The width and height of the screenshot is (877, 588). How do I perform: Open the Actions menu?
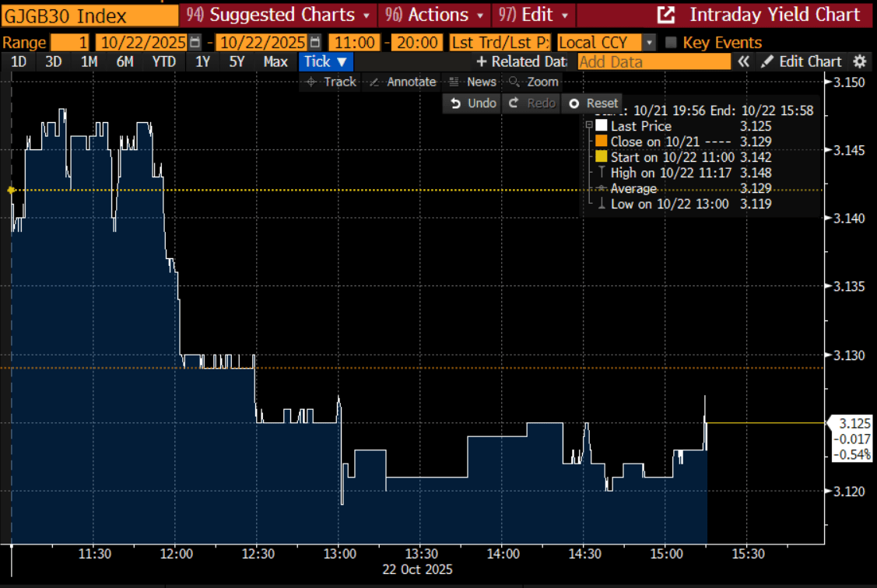pos(437,15)
